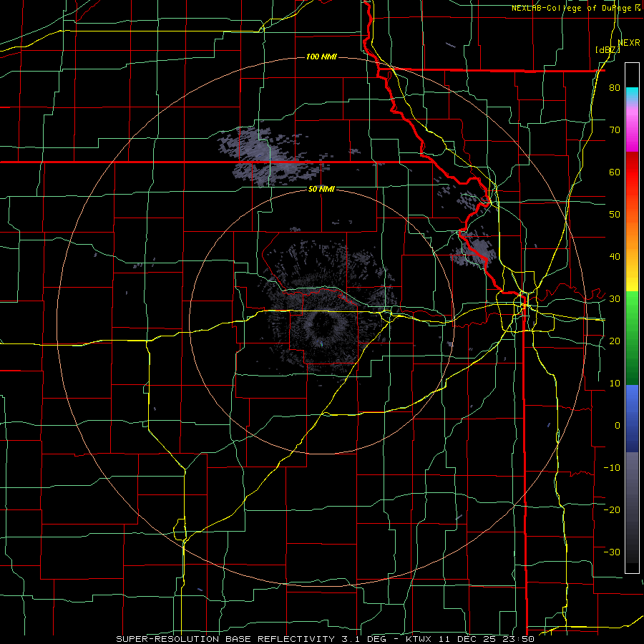Screen dimensions: 644x644
Task: Click the 80 dBZ label on the color scale
Action: [x=615, y=88]
